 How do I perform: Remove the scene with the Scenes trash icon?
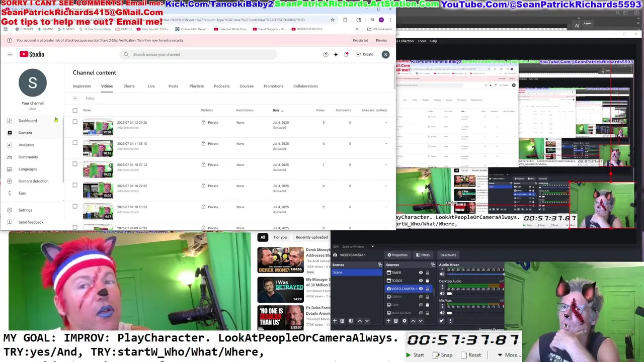coord(342,321)
